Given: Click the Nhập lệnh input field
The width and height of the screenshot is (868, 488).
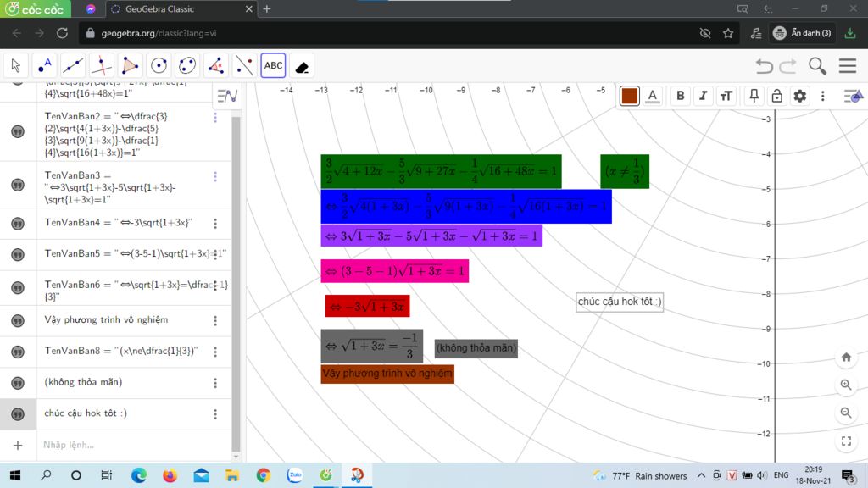Looking at the screenshot, I should click(133, 445).
